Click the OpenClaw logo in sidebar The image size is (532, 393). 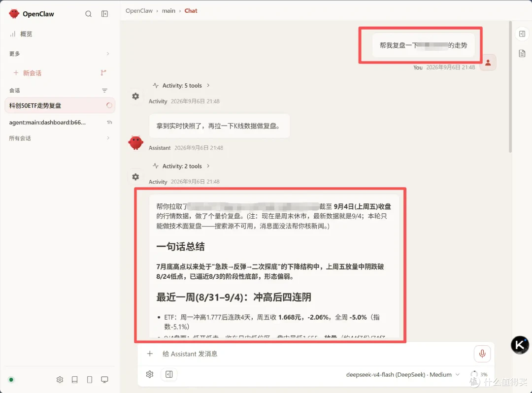tap(14, 14)
